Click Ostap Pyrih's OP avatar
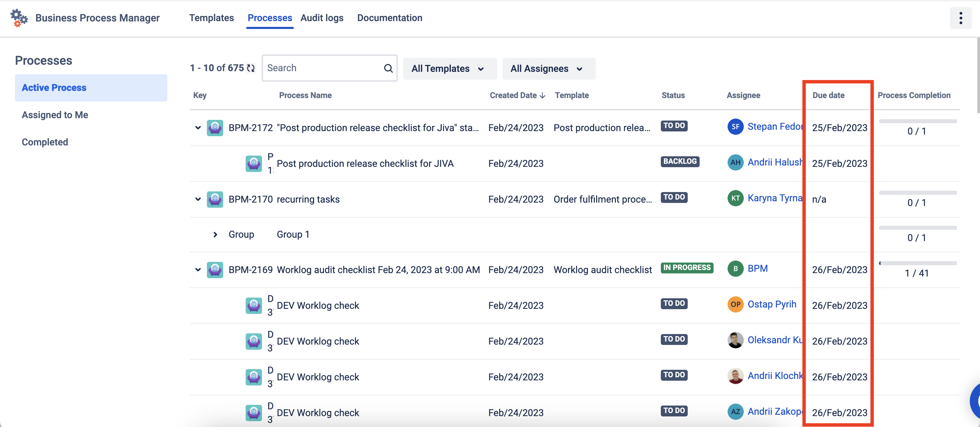Screen dimensions: 980x427 pos(735,304)
